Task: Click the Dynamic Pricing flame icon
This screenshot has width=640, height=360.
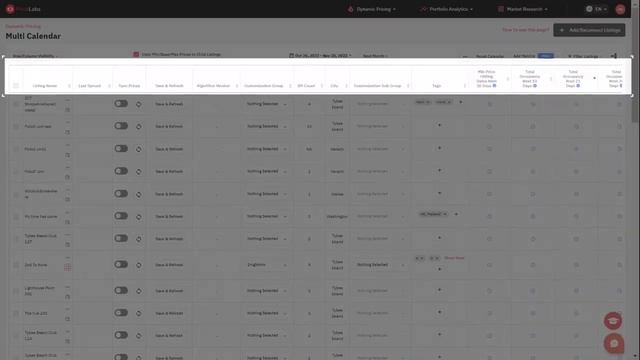Action: [350, 9]
